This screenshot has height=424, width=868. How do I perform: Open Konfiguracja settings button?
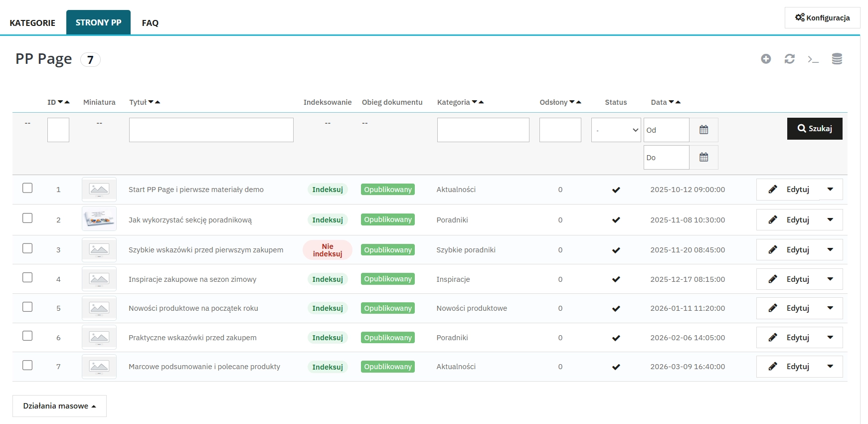[x=822, y=17]
